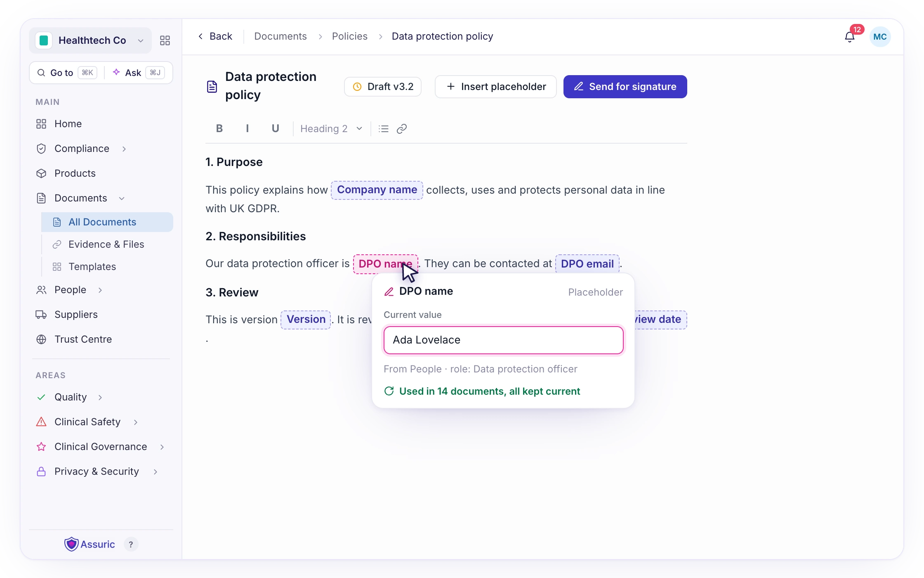Image resolution: width=924 pixels, height=578 pixels.
Task: Toggle italic formatting
Action: coord(247,129)
